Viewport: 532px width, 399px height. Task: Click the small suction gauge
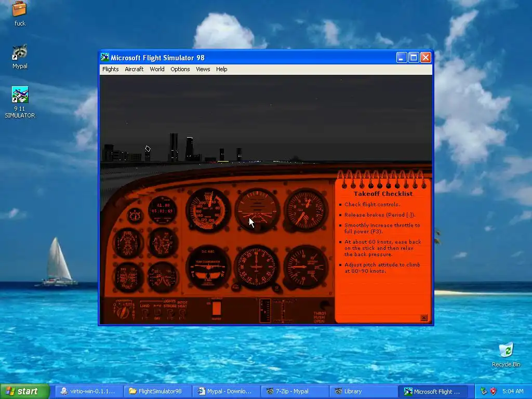pos(135,216)
